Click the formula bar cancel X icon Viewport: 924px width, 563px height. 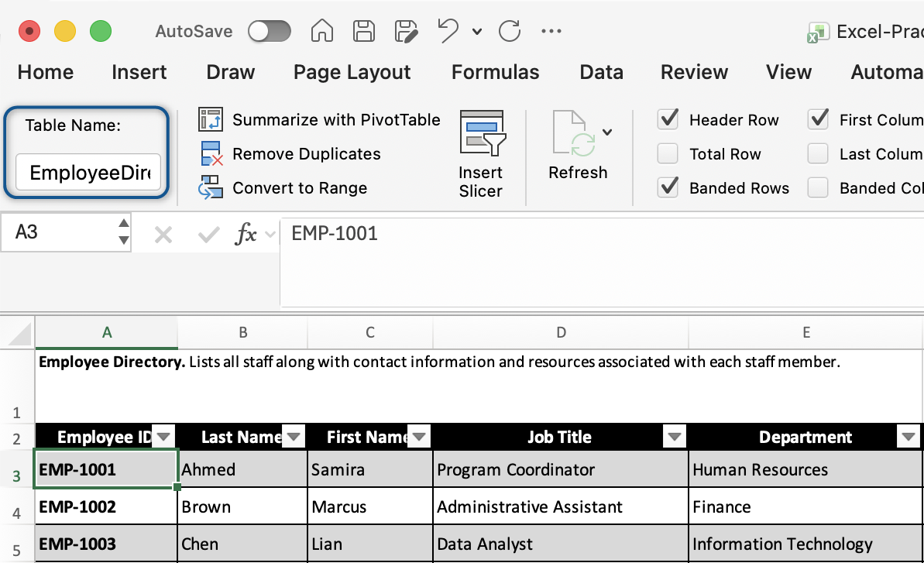point(163,235)
